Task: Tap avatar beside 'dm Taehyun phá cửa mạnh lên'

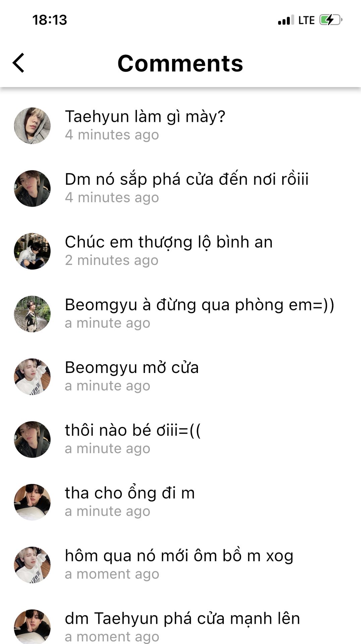Action: click(32, 627)
